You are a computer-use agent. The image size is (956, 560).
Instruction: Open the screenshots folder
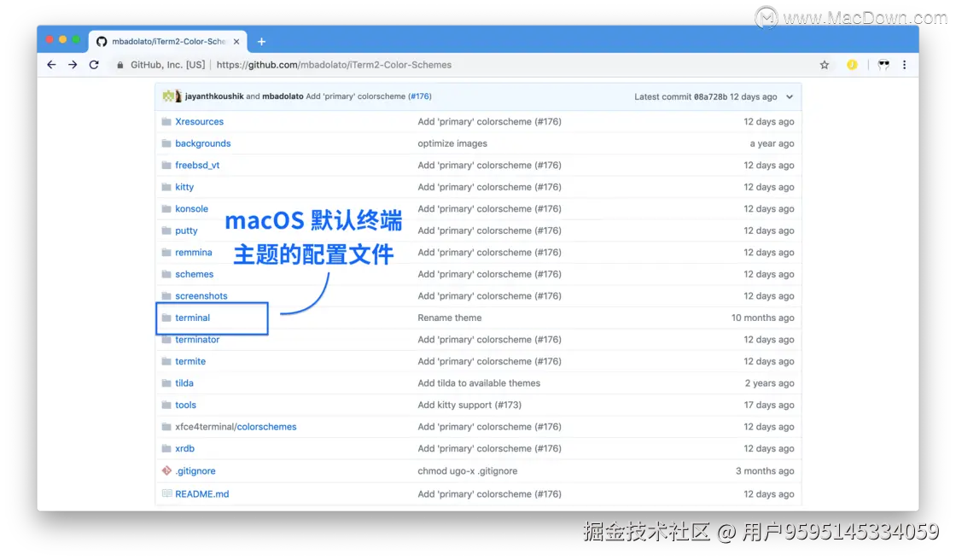[201, 296]
